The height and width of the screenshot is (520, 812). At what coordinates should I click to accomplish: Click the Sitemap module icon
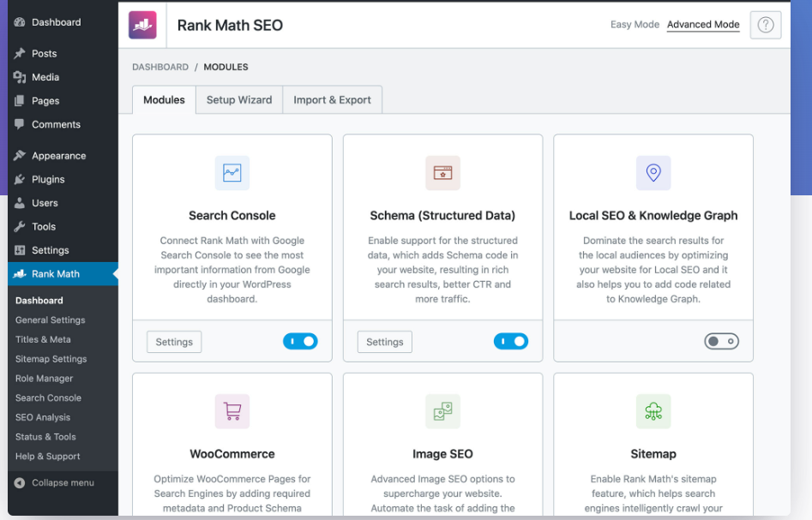click(x=653, y=411)
